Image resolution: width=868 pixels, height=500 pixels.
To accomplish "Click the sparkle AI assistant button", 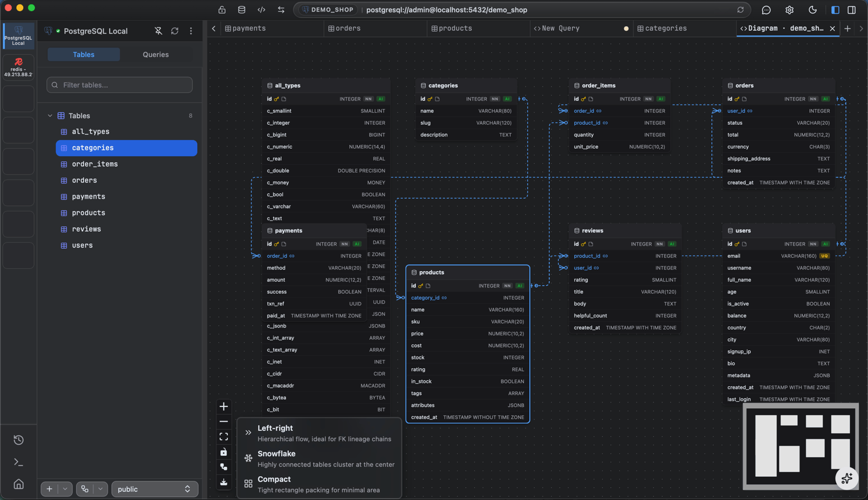I will (847, 479).
